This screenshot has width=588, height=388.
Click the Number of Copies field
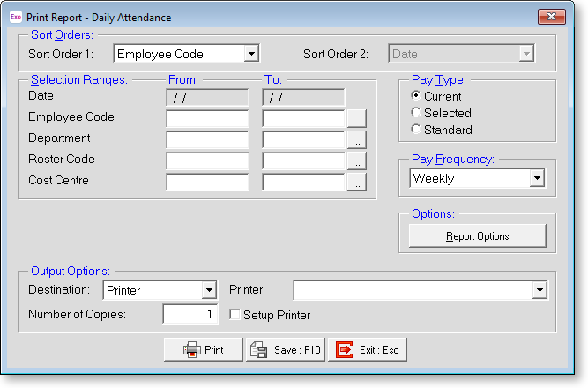coord(190,315)
